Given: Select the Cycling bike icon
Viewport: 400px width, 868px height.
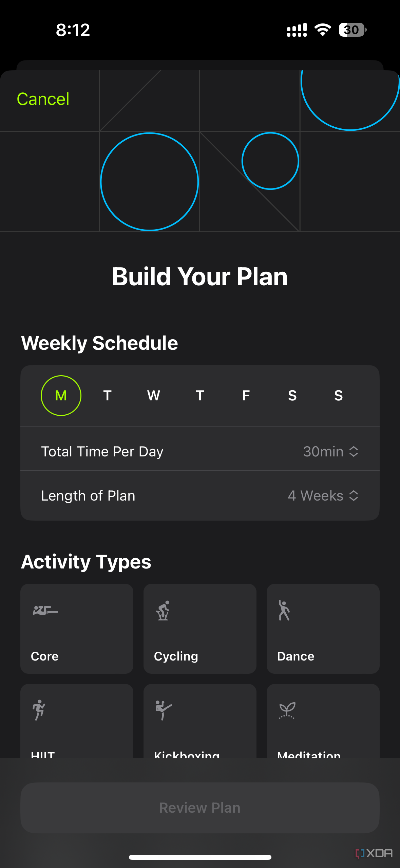Looking at the screenshot, I should pyautogui.click(x=163, y=610).
